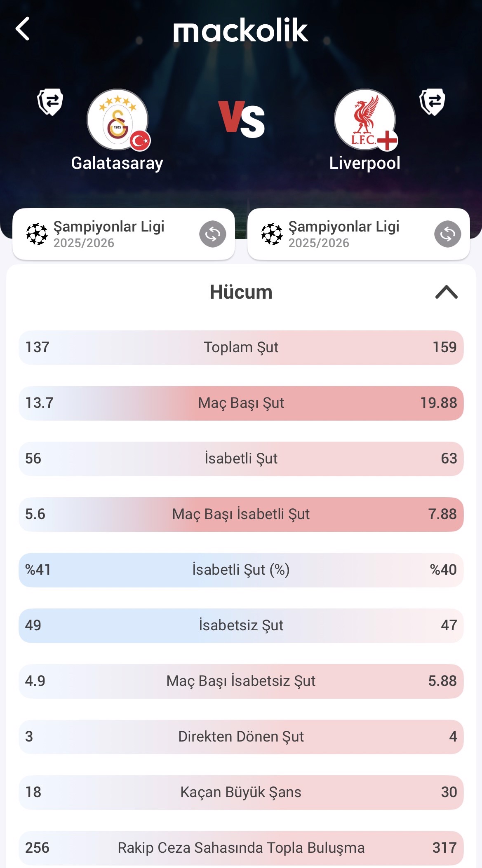
Task: Tap the Galatasaray team name
Action: coord(117,163)
